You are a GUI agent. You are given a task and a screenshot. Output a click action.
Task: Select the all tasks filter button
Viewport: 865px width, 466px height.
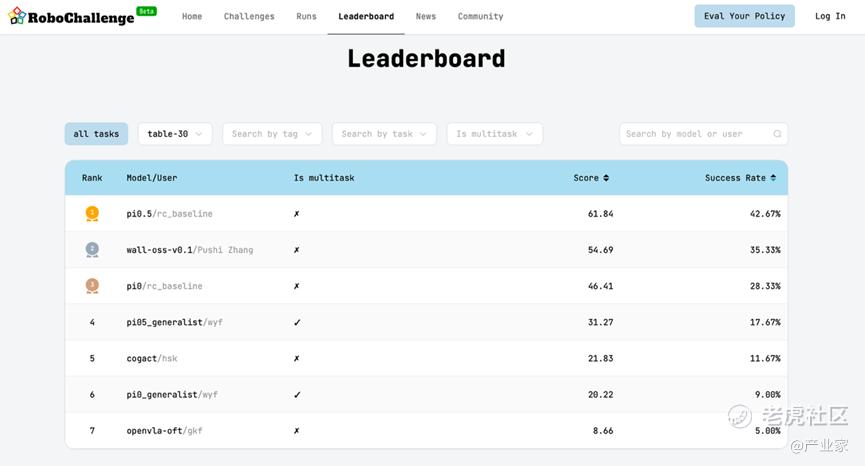coord(96,133)
